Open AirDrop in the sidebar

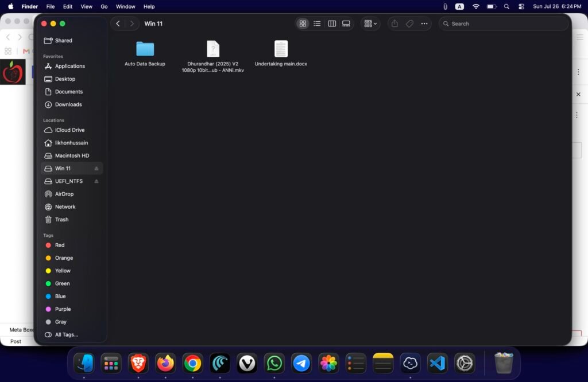(x=72, y=194)
